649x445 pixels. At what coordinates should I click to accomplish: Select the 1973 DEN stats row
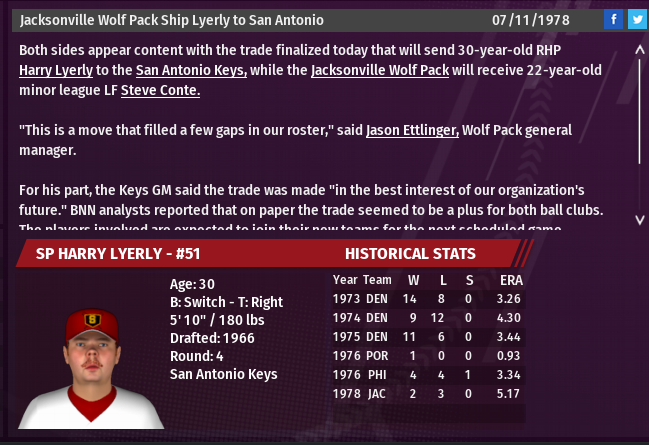pos(428,297)
